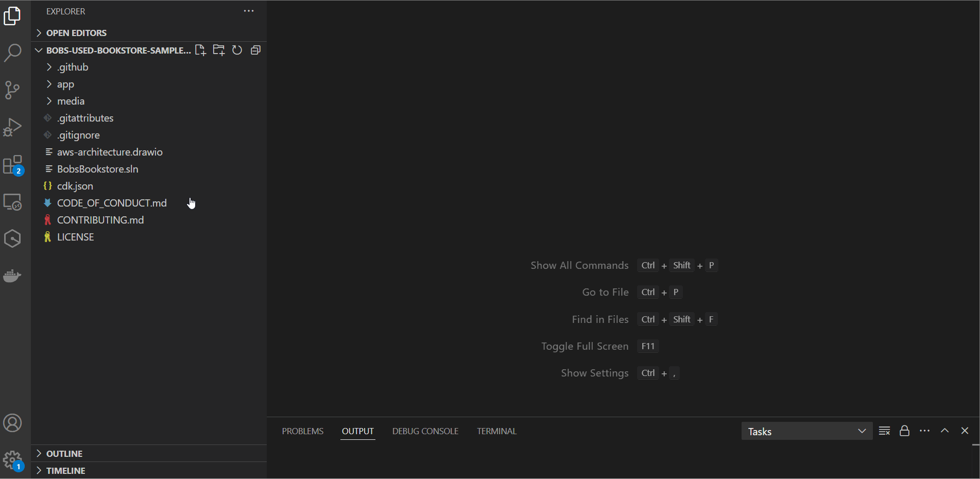Refresh the Explorer file tree

[237, 50]
